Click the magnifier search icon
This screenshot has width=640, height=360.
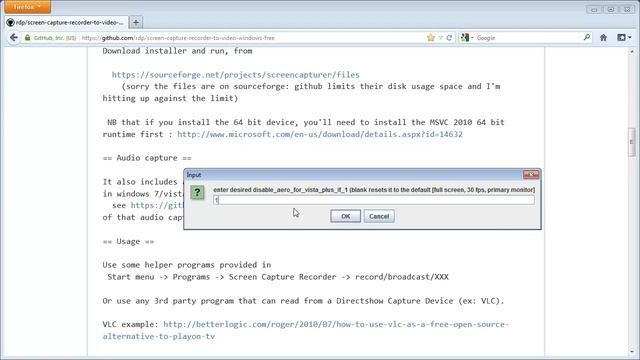click(587, 38)
